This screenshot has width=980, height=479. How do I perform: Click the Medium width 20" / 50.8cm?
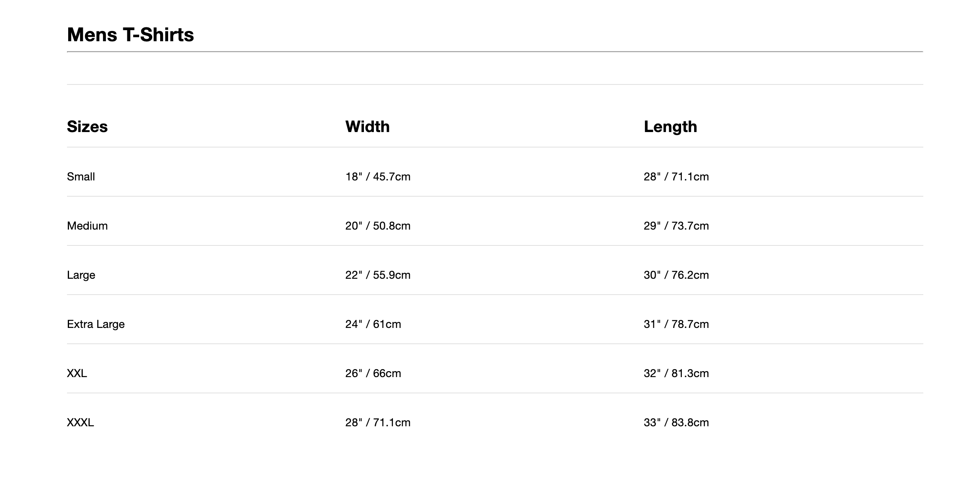pos(377,226)
